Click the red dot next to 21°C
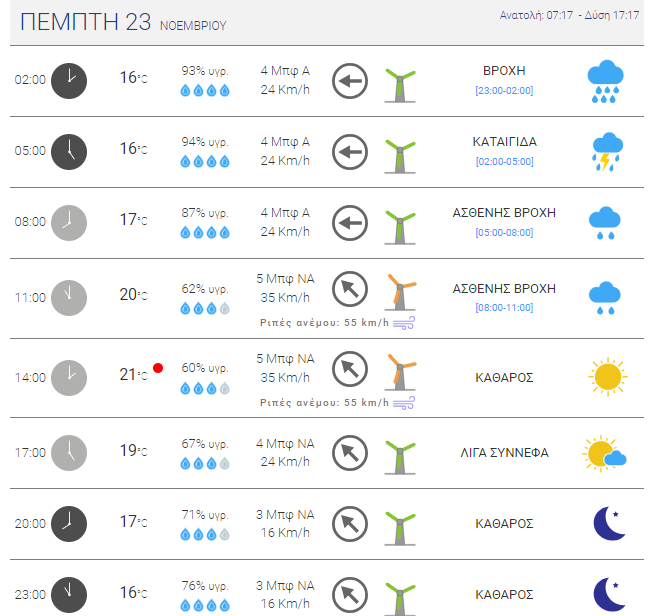Screen dimensions: 651x616 click(158, 368)
